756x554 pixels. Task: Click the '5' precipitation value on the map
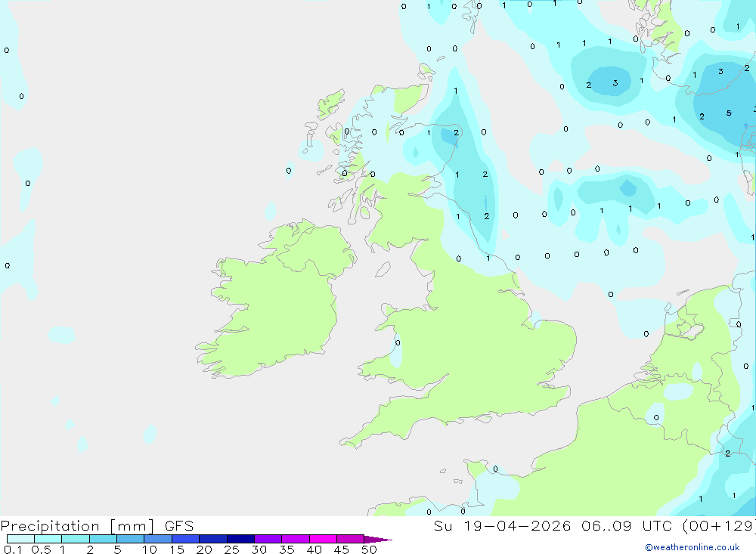729,113
